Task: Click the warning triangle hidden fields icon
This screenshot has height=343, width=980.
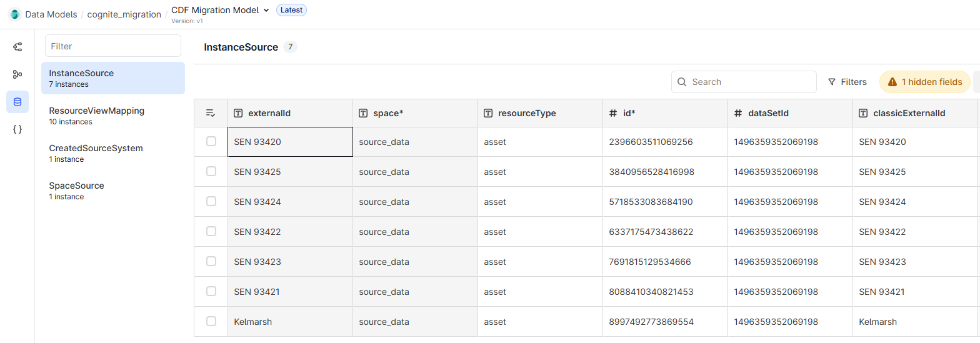Action: tap(892, 82)
